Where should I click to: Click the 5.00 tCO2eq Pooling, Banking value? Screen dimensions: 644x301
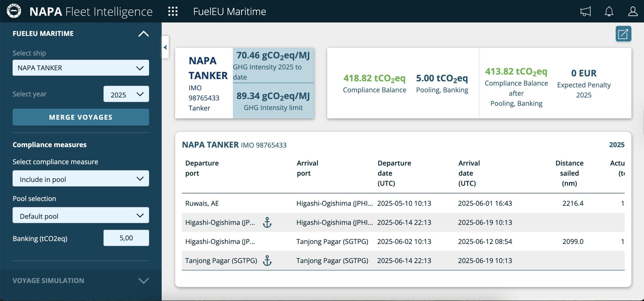point(442,78)
